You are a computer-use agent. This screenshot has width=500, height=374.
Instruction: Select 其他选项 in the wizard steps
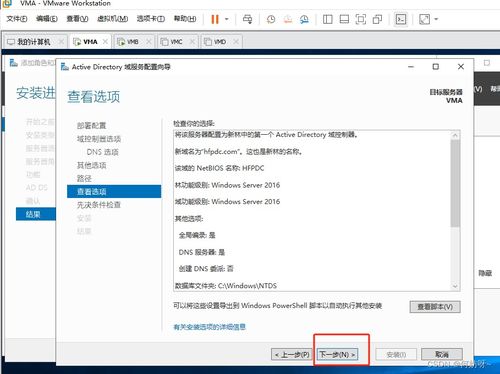(91, 165)
